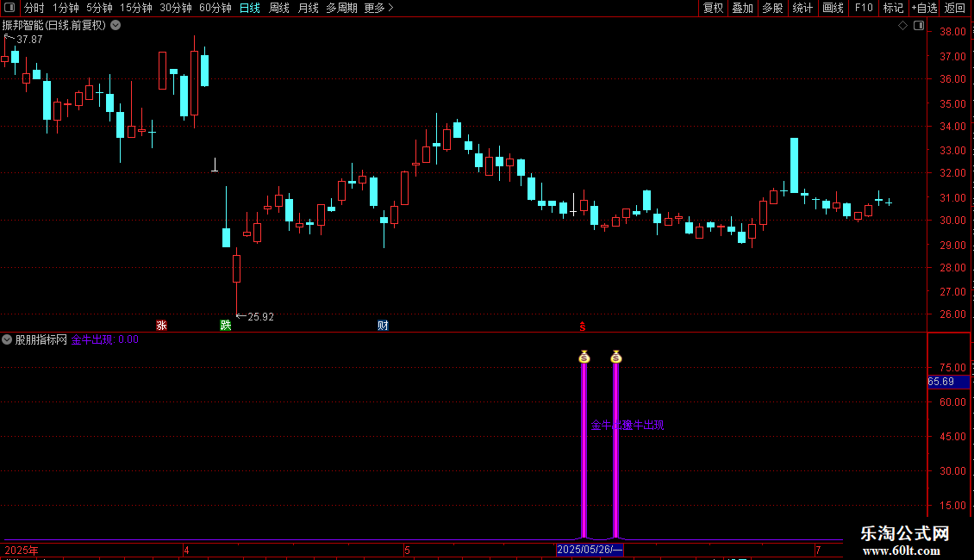Select the 5分钟 period

click(99, 8)
